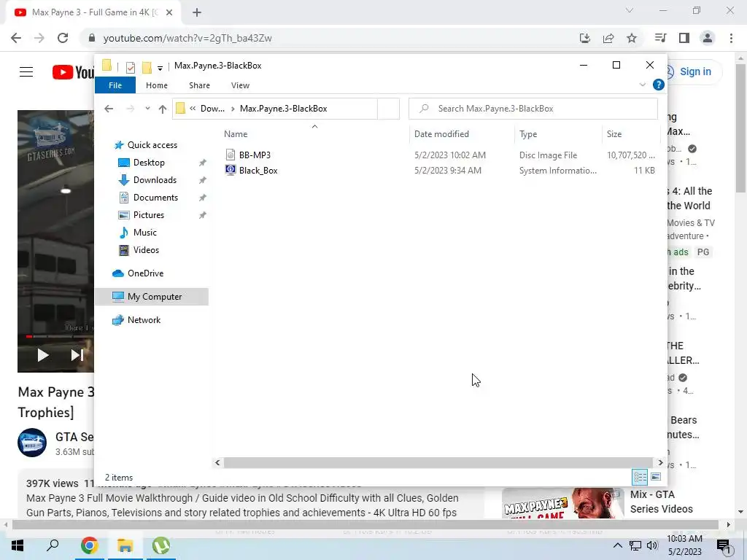This screenshot has height=560, width=747.
Task: Open Chrome tab search dropdown
Action: tap(630, 10)
